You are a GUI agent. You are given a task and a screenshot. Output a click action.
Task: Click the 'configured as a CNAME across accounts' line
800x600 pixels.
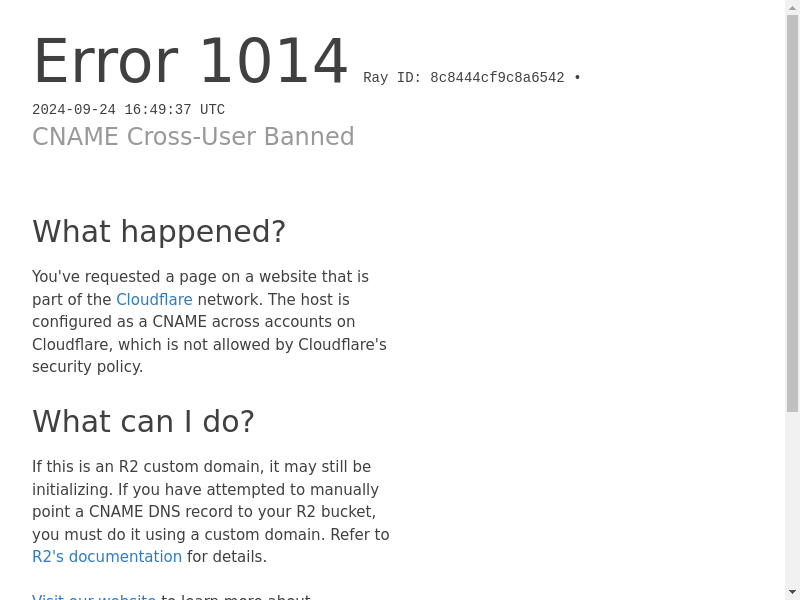pos(193,322)
